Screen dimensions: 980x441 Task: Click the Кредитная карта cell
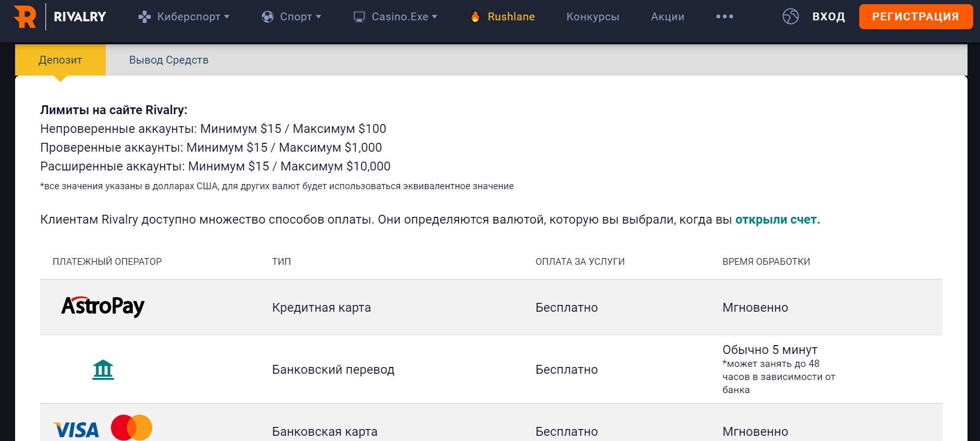tap(321, 308)
